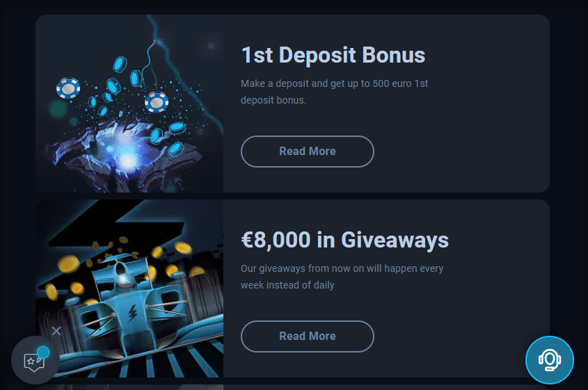Click the 500 euro deposit bonus description text
This screenshot has width=588, height=390.
(x=335, y=92)
